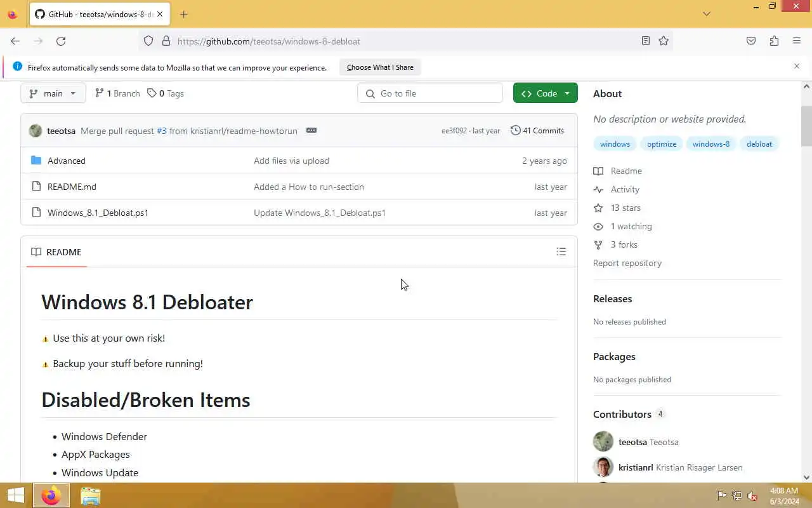The width and height of the screenshot is (812, 508).
Task: Open the 41 Commits history
Action: (x=537, y=130)
